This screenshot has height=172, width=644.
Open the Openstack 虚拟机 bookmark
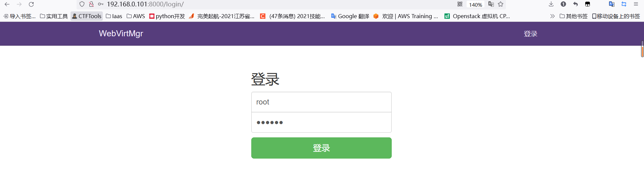click(x=477, y=16)
